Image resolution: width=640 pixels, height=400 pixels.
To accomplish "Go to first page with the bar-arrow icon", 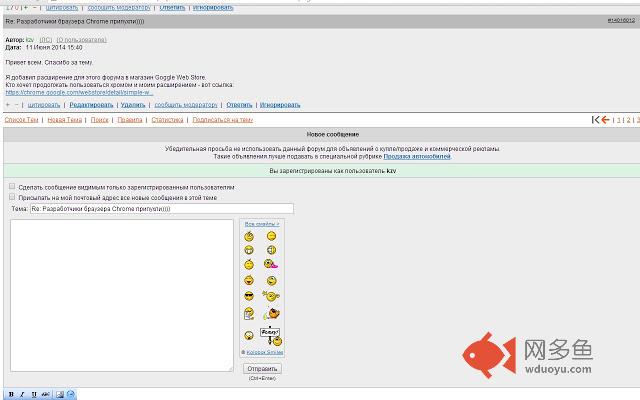I will tap(596, 120).
